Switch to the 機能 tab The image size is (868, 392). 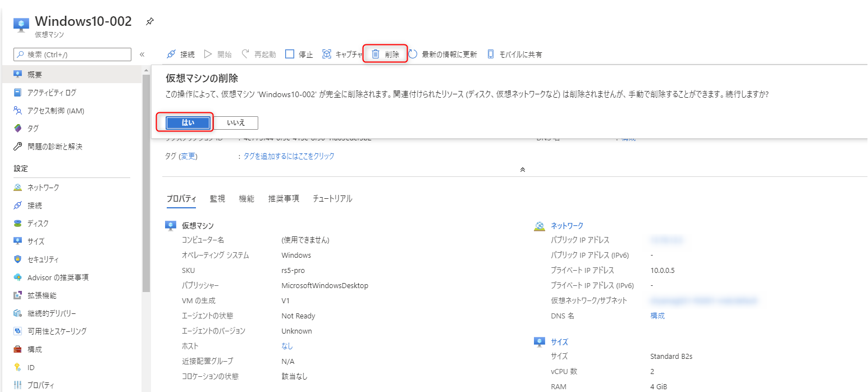pos(246,199)
